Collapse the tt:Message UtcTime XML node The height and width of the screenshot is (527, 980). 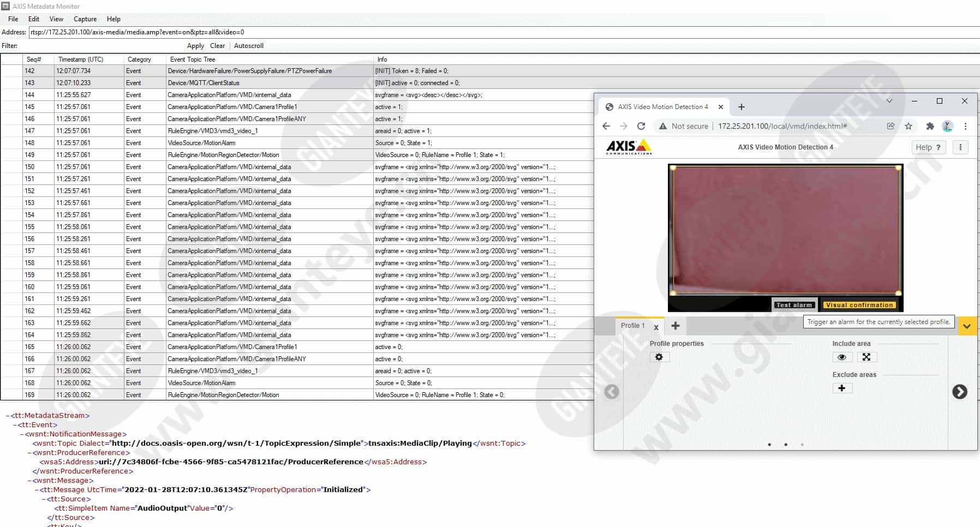pos(37,490)
